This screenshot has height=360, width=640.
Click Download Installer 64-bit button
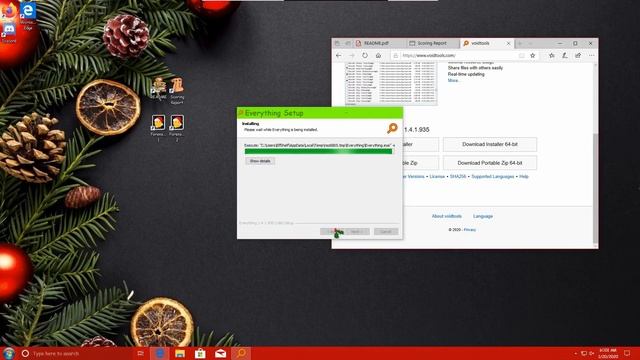490,144
